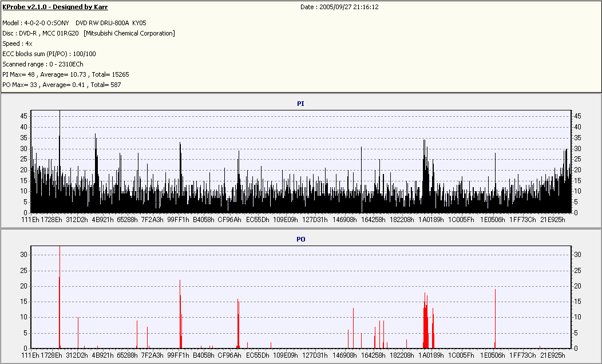Click the PI Max= 48 statistics line
602x364 pixels.
click(66, 74)
